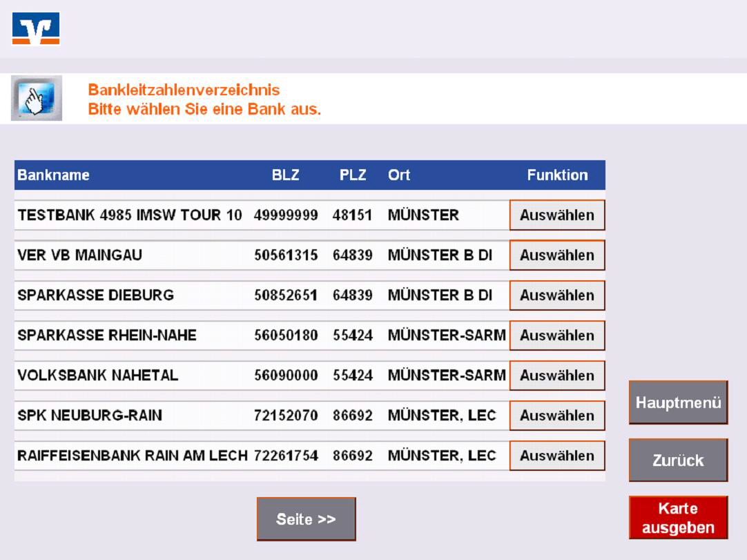747x560 pixels.
Task: Open the Hauptmenü
Action: pyautogui.click(x=678, y=403)
